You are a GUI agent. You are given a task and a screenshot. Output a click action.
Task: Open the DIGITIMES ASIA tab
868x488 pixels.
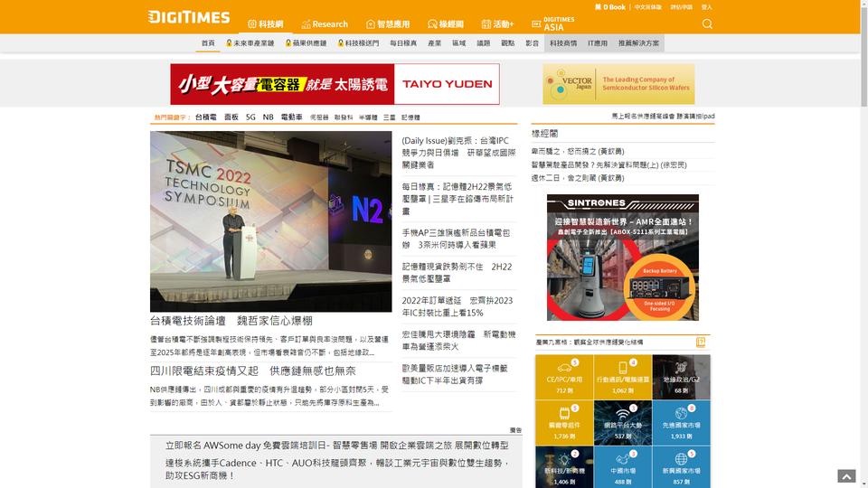pyautogui.click(x=553, y=23)
